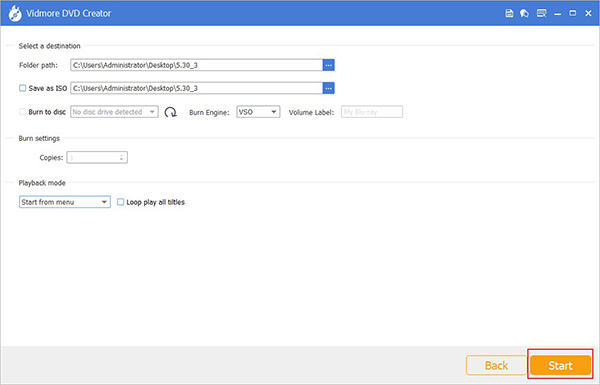Close the Vidmore DVD Creator window

click(589, 13)
